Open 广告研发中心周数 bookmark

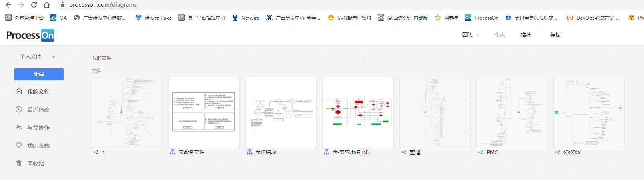coord(100,18)
